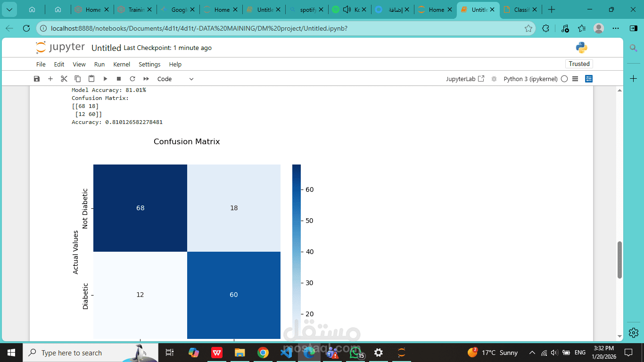Mute the audio-playing tab speaker icon

click(x=347, y=9)
